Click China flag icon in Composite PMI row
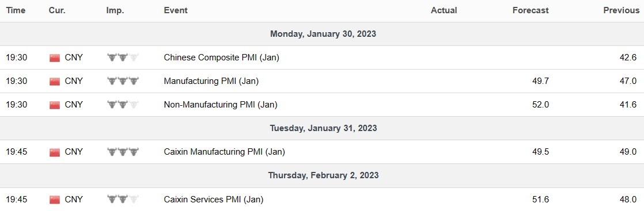 coord(55,57)
